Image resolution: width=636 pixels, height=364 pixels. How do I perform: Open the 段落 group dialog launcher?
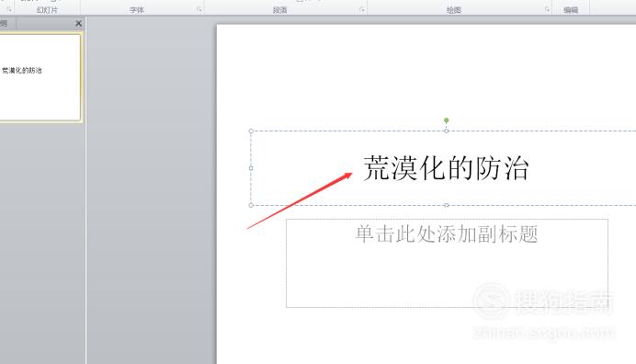point(362,9)
